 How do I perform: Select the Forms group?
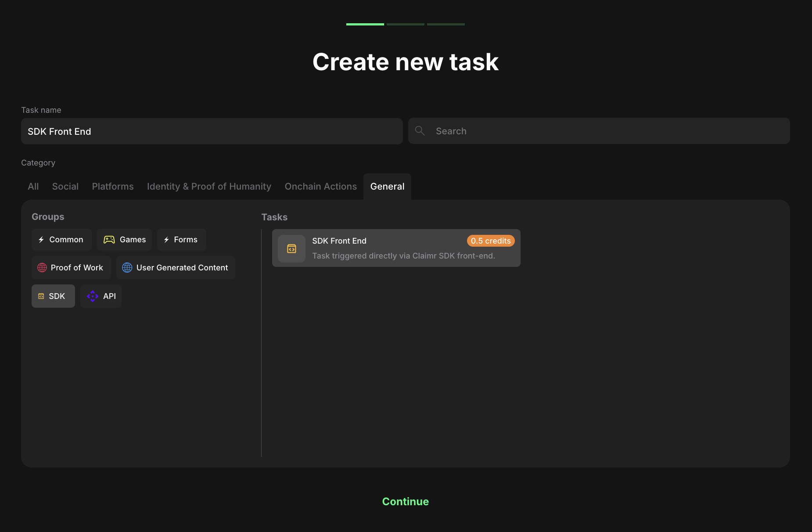(181, 240)
